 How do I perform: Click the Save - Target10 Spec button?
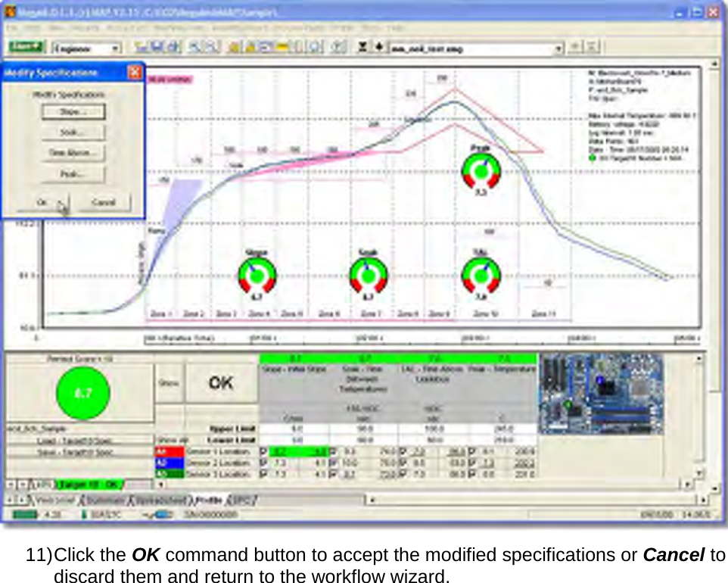click(x=79, y=452)
